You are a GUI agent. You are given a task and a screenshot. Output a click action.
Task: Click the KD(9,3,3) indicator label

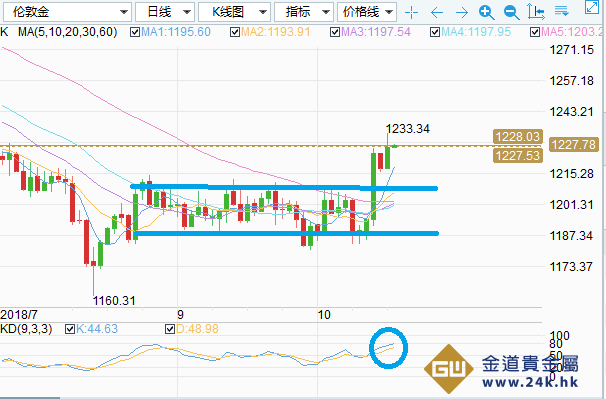pos(26,329)
